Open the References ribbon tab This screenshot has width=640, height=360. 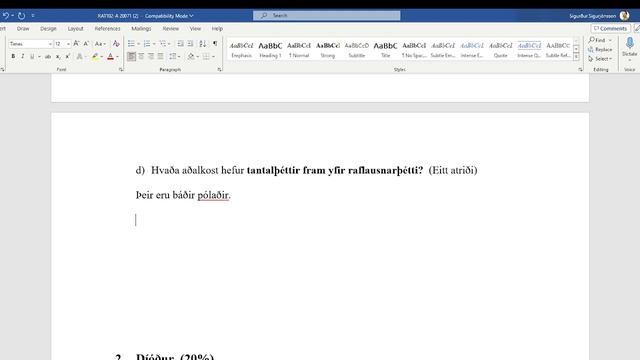[107, 29]
